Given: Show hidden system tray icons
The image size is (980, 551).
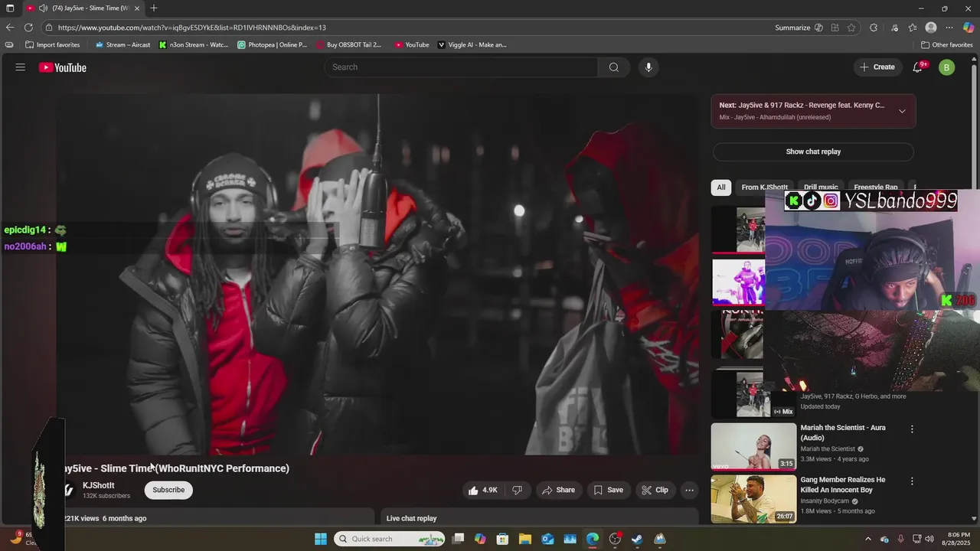Looking at the screenshot, I should [x=867, y=539].
